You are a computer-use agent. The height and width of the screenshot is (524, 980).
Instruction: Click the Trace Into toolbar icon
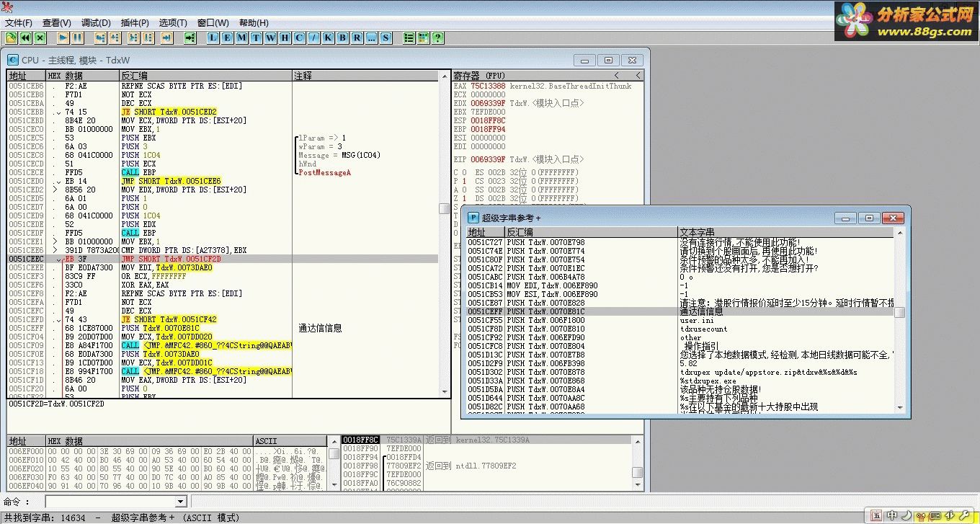click(134, 37)
